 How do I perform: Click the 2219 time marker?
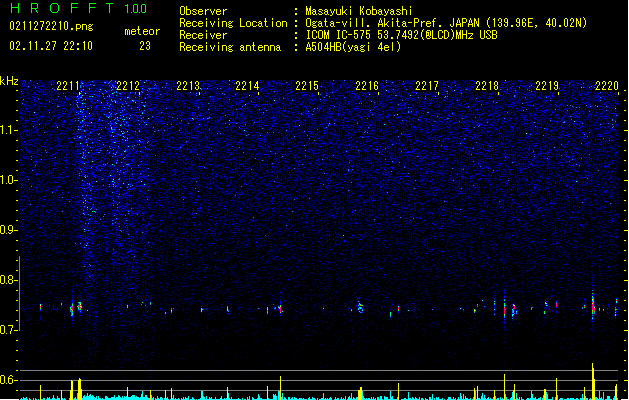547,86
